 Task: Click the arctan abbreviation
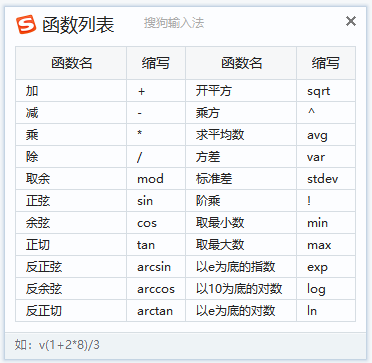click(155, 311)
